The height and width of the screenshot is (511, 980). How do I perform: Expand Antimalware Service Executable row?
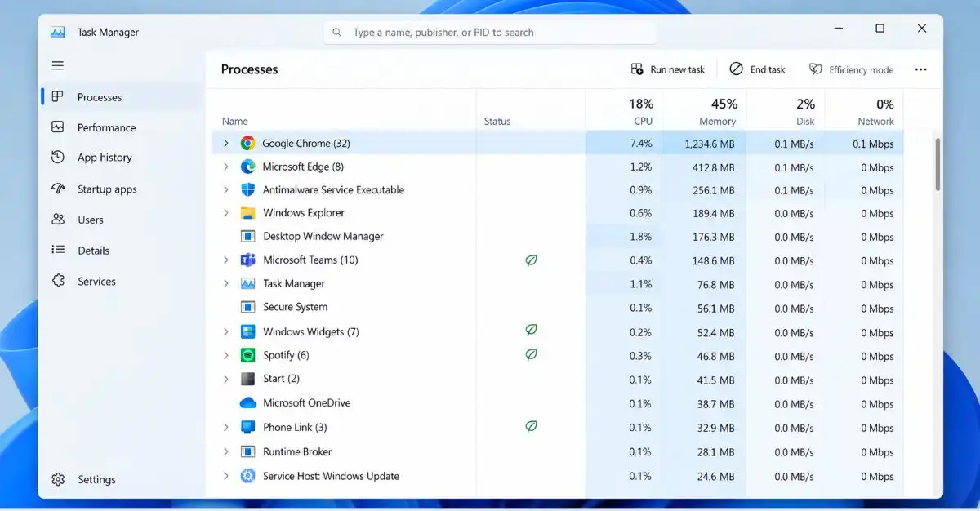tap(226, 189)
